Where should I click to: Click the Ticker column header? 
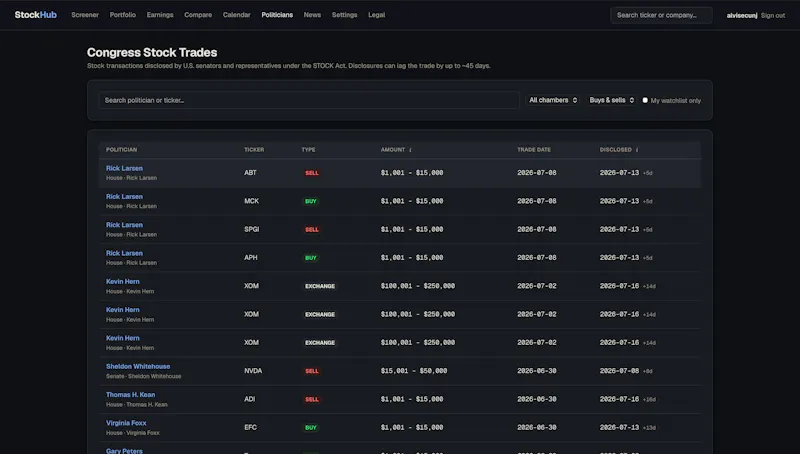click(254, 149)
